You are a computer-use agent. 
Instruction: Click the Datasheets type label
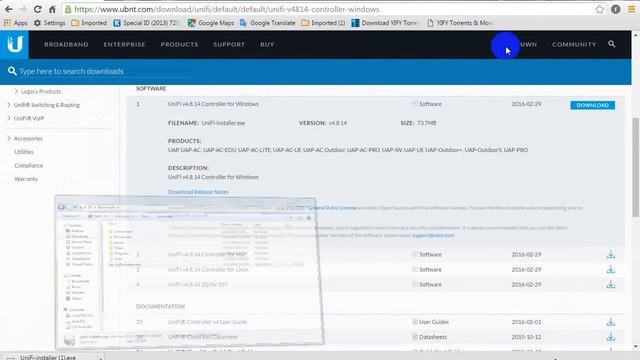pyautogui.click(x=433, y=337)
